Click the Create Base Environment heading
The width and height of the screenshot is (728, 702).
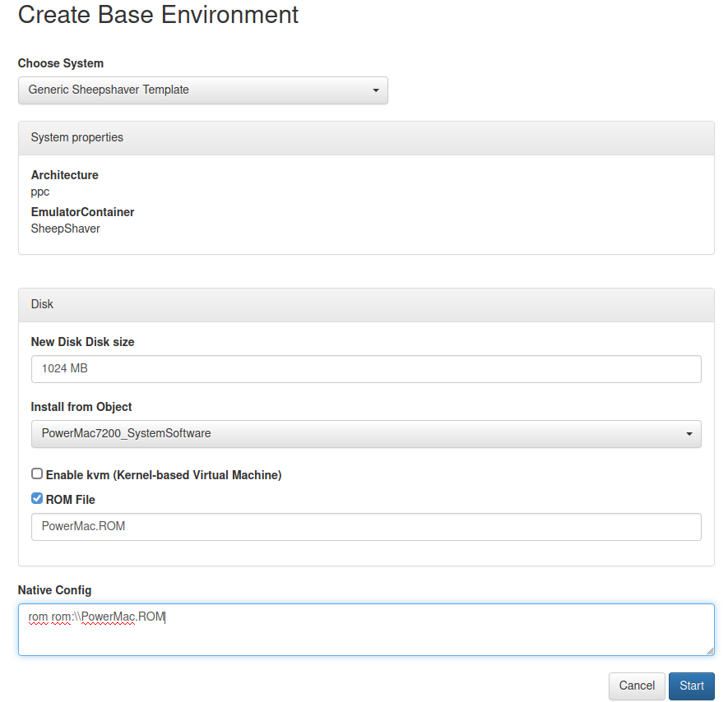pyautogui.click(x=158, y=15)
